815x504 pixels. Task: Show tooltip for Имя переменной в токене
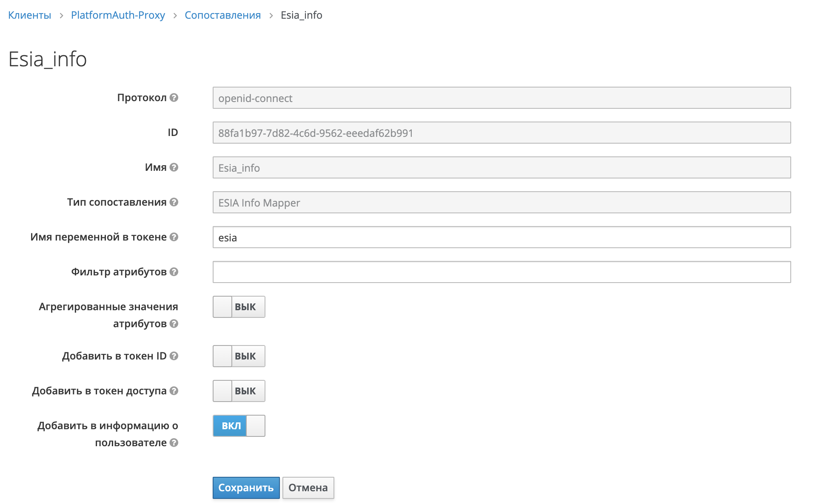pyautogui.click(x=174, y=238)
